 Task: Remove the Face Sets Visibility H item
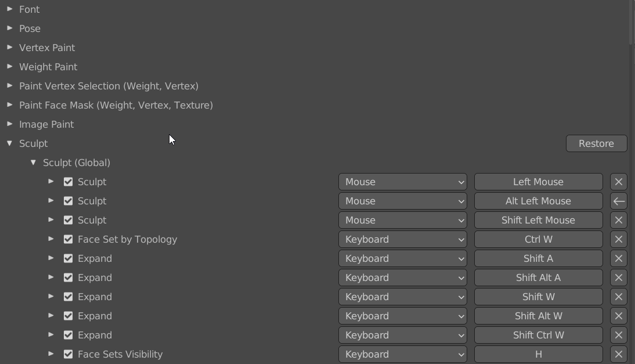click(x=618, y=354)
